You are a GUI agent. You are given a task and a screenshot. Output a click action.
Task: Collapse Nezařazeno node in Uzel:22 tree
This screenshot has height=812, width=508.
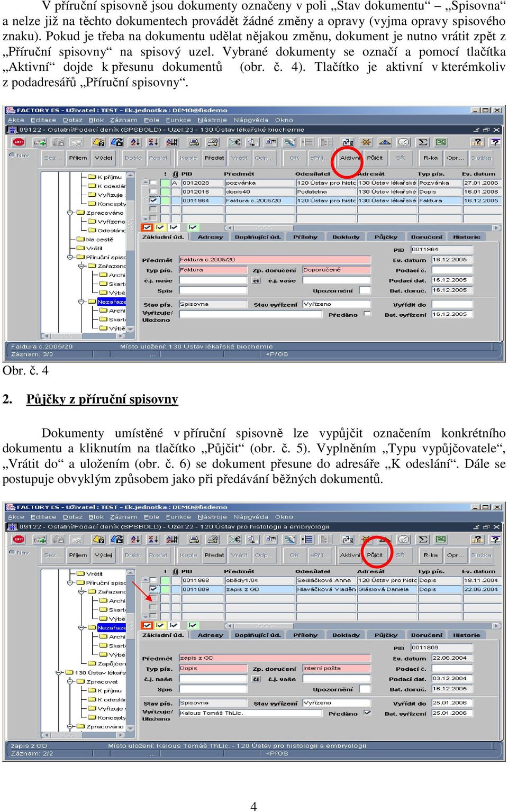tap(81, 628)
